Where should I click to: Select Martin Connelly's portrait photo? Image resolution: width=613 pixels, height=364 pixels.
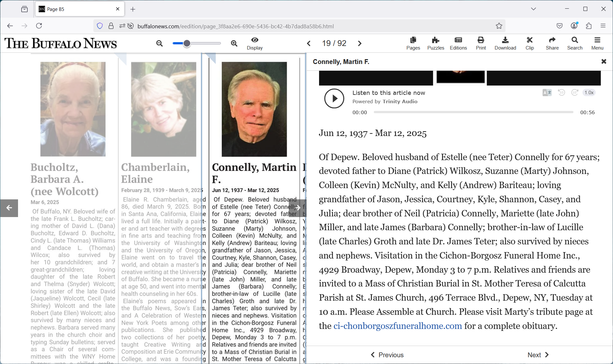click(254, 109)
